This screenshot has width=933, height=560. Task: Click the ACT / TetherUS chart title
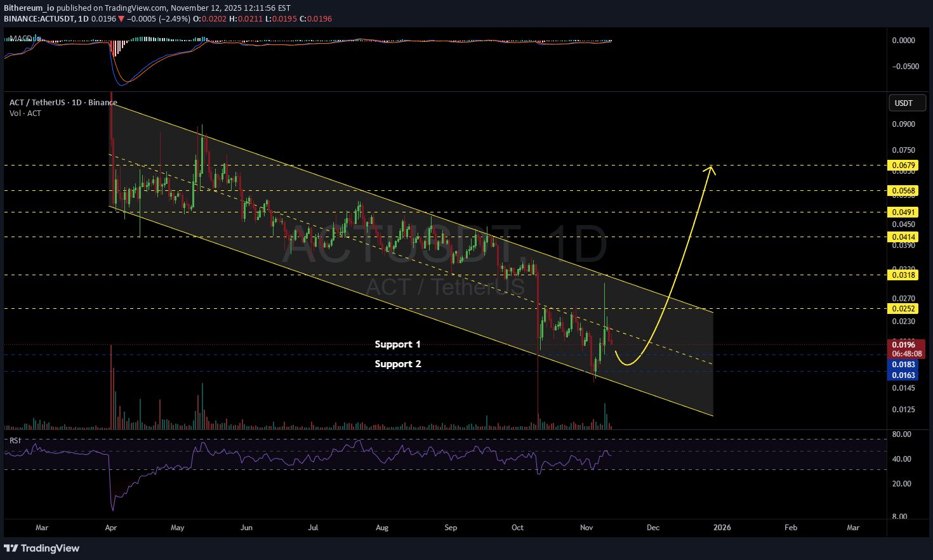click(x=63, y=102)
